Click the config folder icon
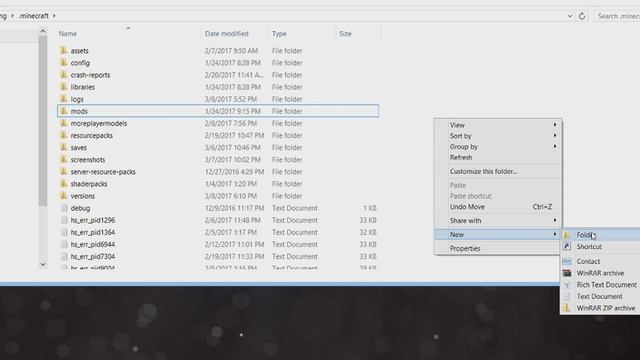The height and width of the screenshot is (360, 640). click(64, 62)
